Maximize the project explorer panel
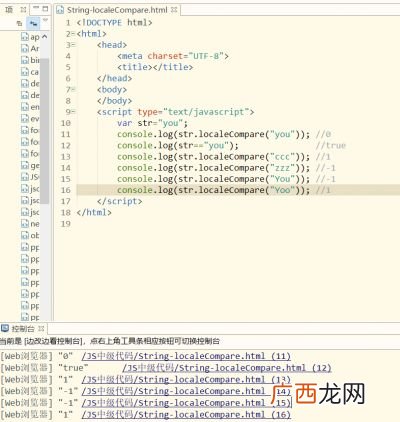The height and width of the screenshot is (422, 400). (45, 9)
